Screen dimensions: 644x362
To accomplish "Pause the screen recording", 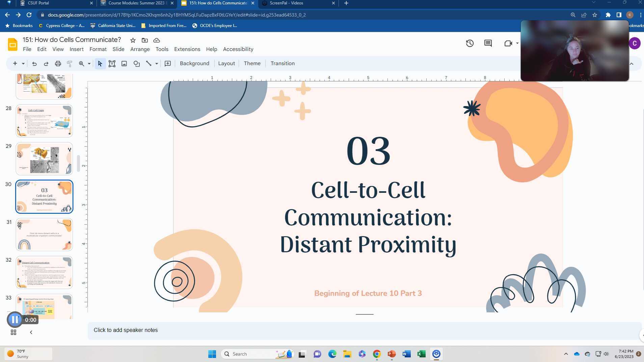I will point(15,319).
